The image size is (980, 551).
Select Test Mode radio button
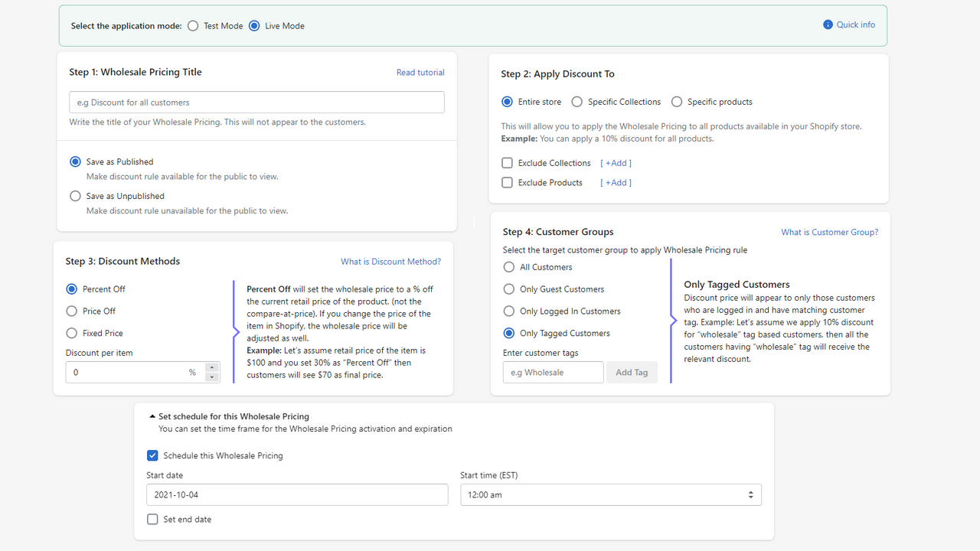pos(193,26)
